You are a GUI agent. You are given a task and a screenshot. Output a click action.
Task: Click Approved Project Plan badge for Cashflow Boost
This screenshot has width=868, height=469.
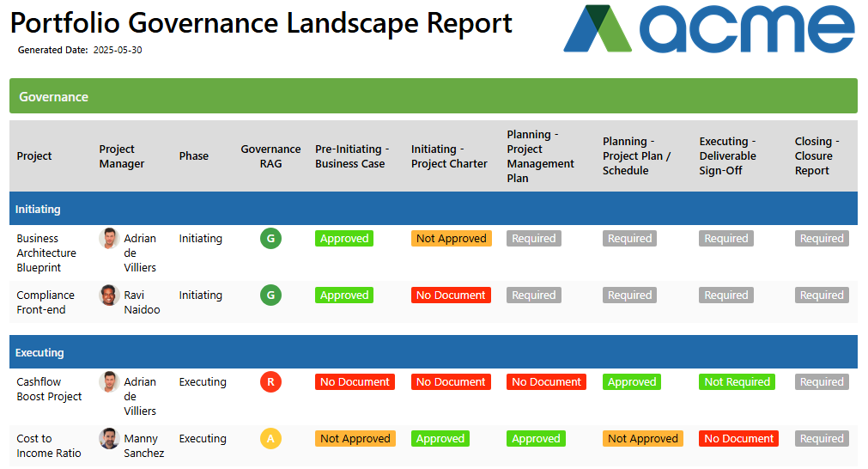[x=632, y=382]
